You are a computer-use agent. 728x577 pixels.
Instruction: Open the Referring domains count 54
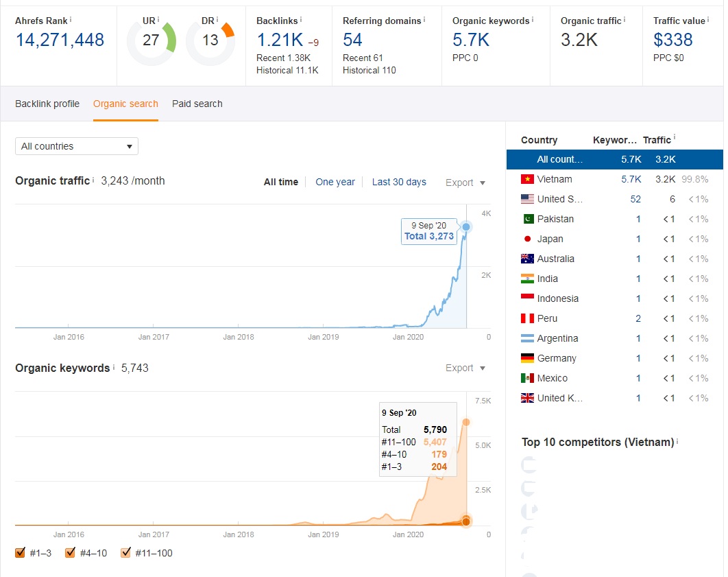352,40
